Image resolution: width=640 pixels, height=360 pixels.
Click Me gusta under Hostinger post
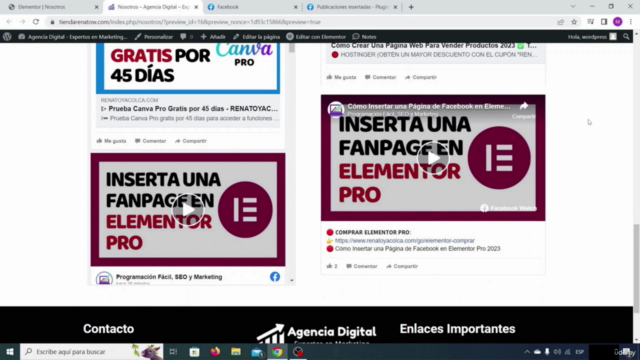click(x=341, y=77)
